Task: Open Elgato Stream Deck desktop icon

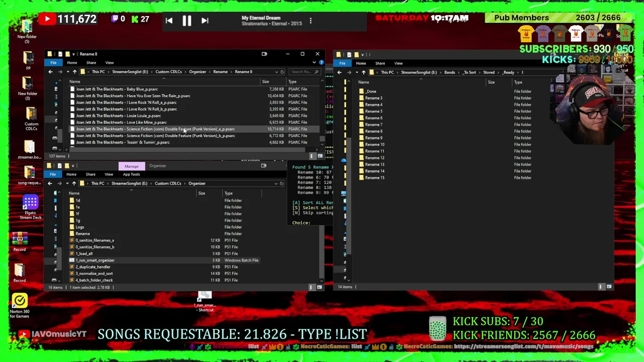Action: [30, 208]
